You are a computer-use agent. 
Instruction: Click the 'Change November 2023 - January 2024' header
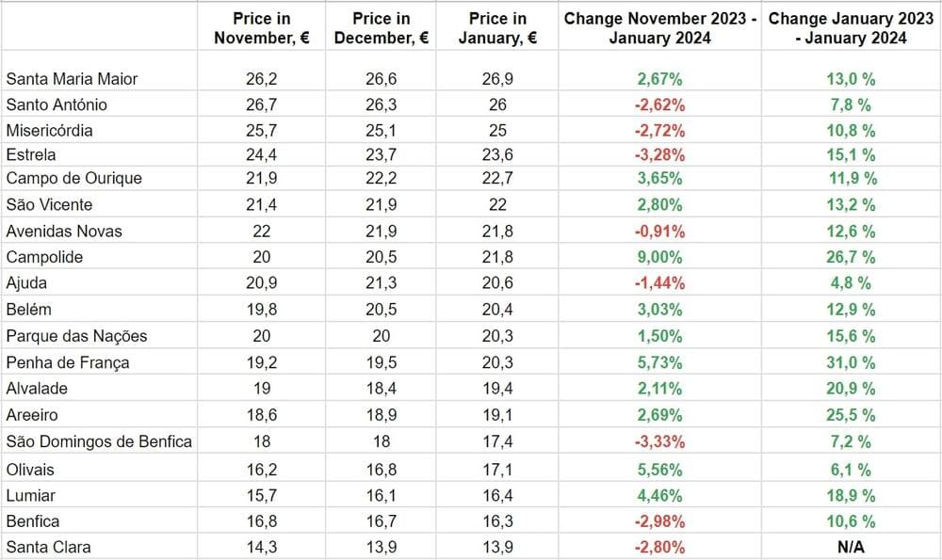click(659, 28)
